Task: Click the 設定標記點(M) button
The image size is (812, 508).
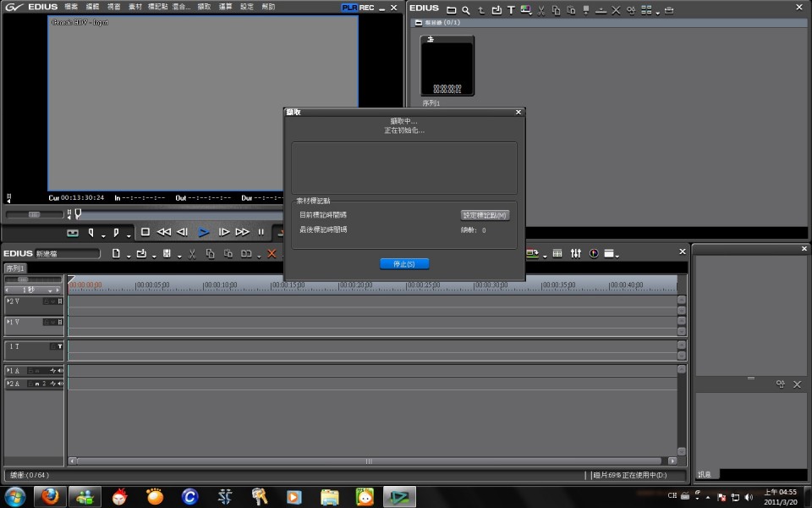Action: [x=485, y=215]
